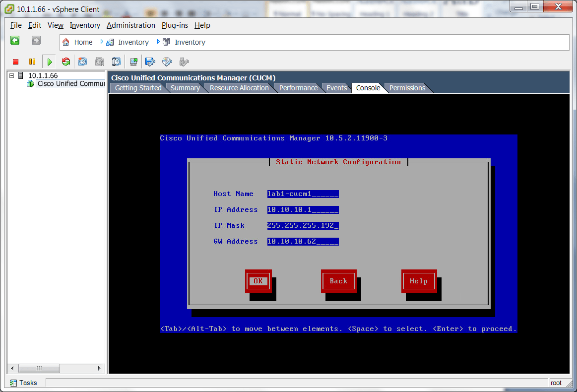This screenshot has height=392, width=577.
Task: Click the Cisco Unified Communications Manager 10.5.2.11900-3 banner
Action: (273, 138)
